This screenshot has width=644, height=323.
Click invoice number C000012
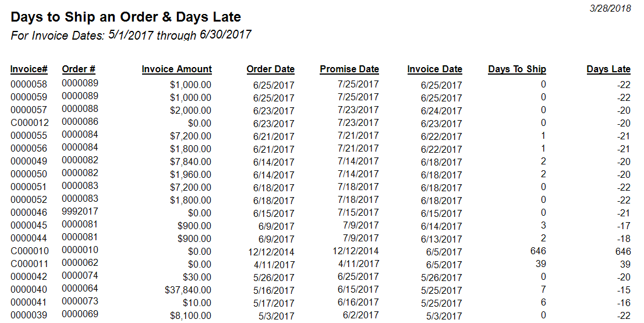tap(29, 123)
